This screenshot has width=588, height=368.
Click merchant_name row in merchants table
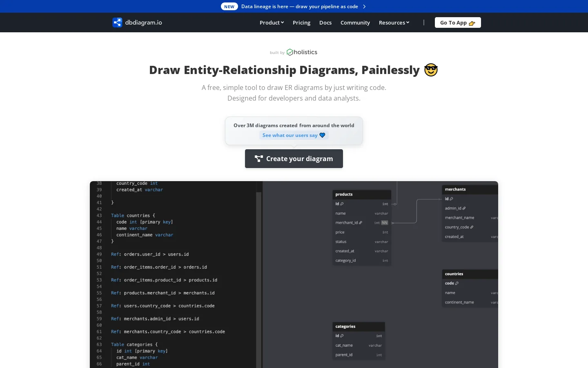pyautogui.click(x=470, y=218)
